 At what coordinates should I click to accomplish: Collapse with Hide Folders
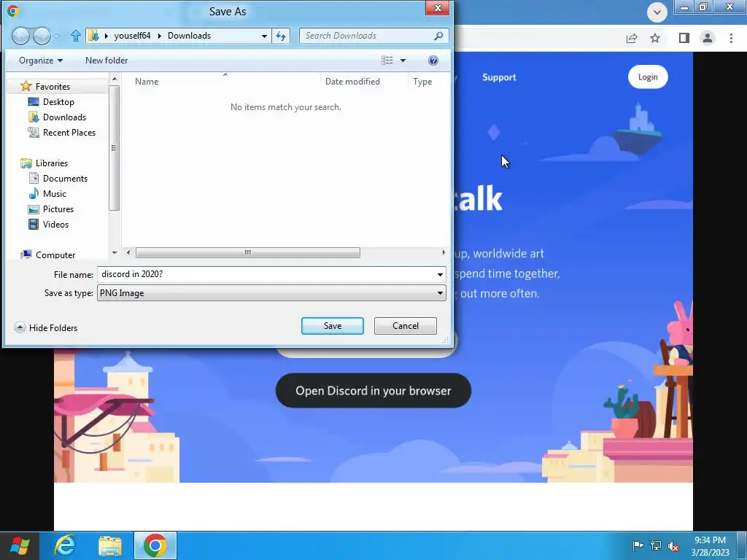point(46,327)
